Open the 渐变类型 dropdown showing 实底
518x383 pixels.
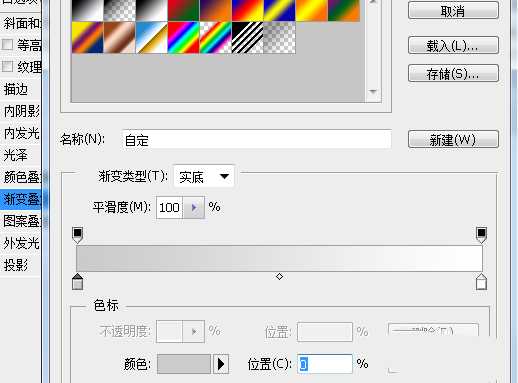[204, 176]
